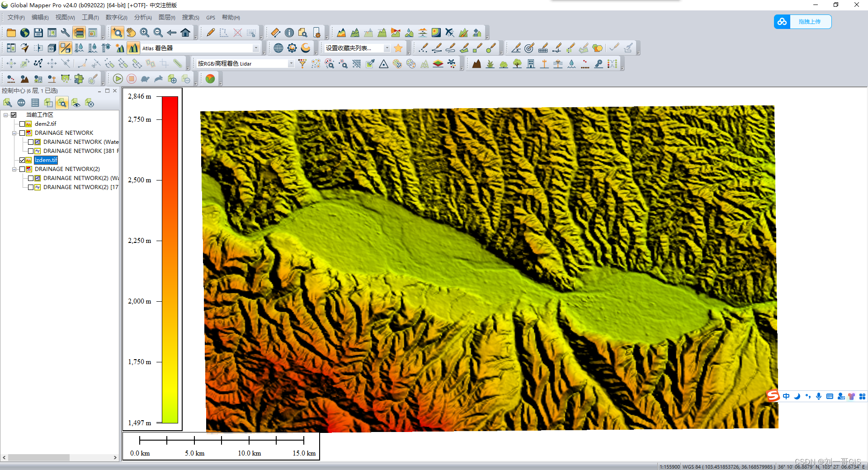Click the Control Center horizontal scrollbar

click(x=39, y=457)
